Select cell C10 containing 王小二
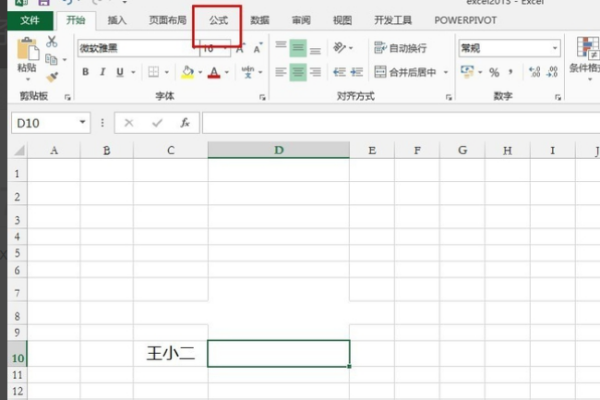This screenshot has width=600, height=400. tap(170, 353)
